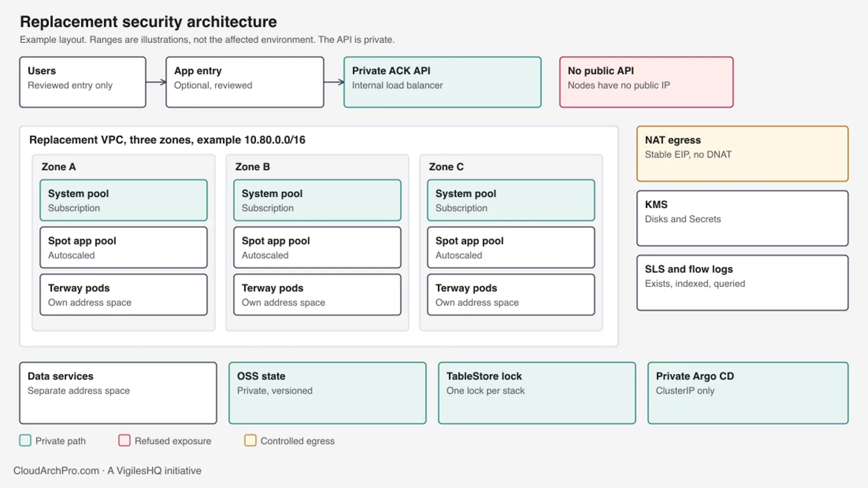Click 'Exists, indexed, queried' text

point(695,284)
